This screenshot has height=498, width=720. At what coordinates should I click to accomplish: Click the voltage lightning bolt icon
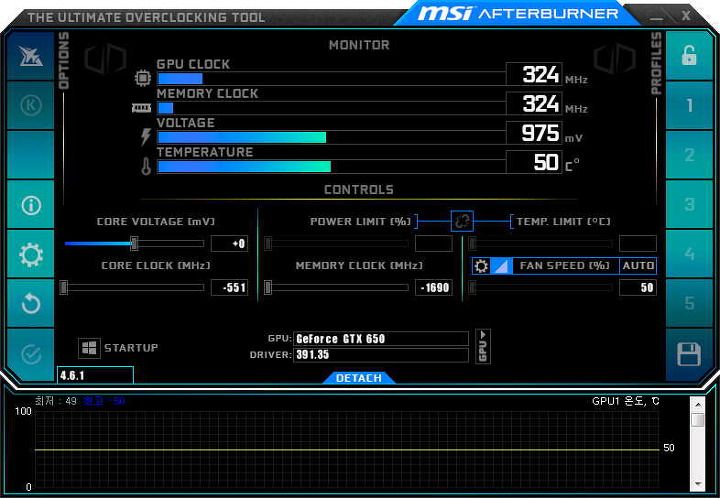pos(146,137)
